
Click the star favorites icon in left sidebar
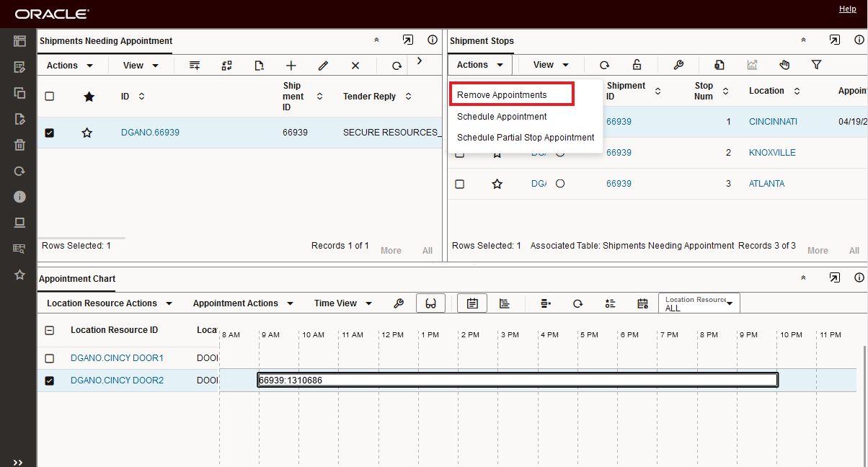(x=19, y=275)
